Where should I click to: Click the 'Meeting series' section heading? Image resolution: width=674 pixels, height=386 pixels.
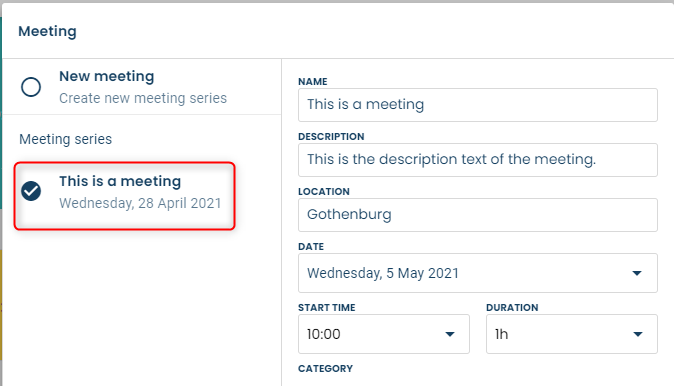(x=65, y=139)
